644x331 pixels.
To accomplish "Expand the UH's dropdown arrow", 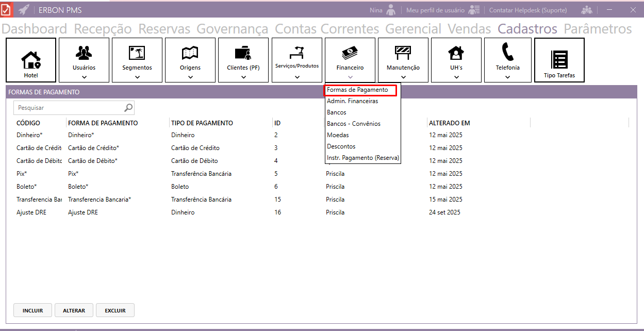I will pyautogui.click(x=456, y=77).
